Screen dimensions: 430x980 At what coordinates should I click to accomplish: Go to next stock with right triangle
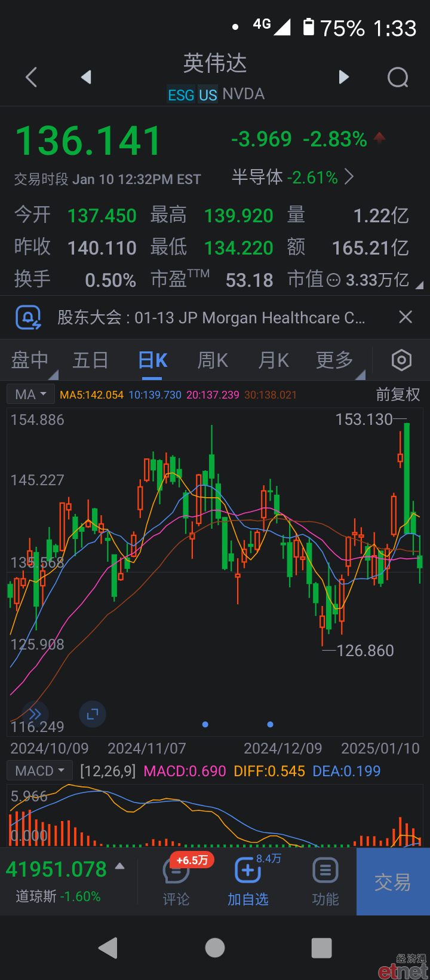pos(343,77)
